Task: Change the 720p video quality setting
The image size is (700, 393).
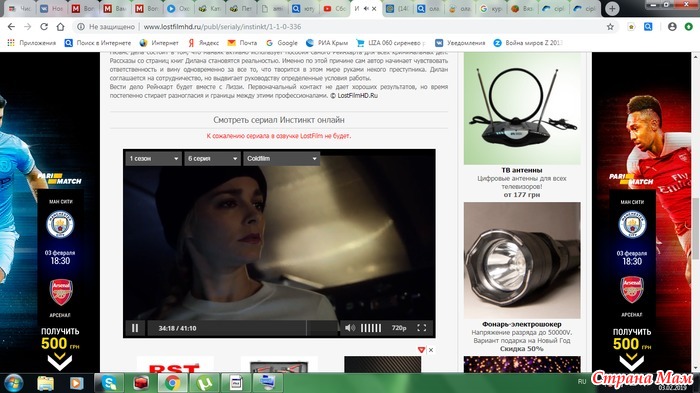Action: [399, 328]
